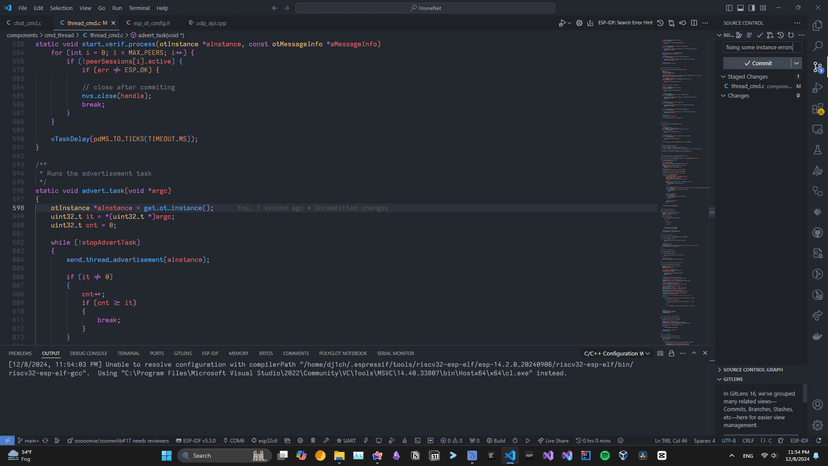The height and width of the screenshot is (466, 828).
Task: Open the Accounts icon in activity bar
Action: (818, 405)
